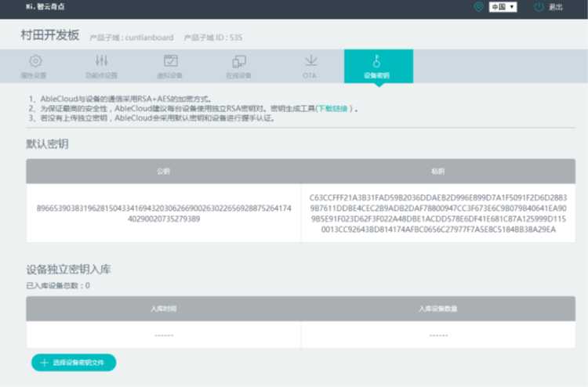Click the public key value starting 89665390
The width and height of the screenshot is (588, 387).
pyautogui.click(x=164, y=213)
